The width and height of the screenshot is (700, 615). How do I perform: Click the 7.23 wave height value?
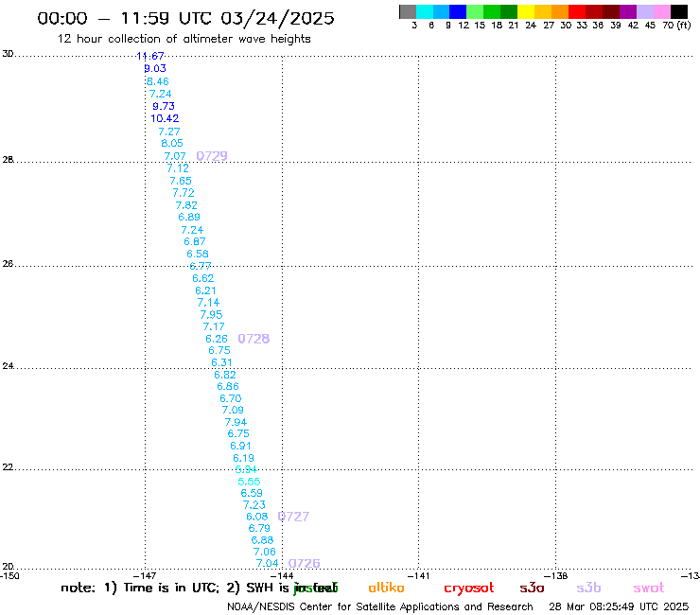point(254,505)
